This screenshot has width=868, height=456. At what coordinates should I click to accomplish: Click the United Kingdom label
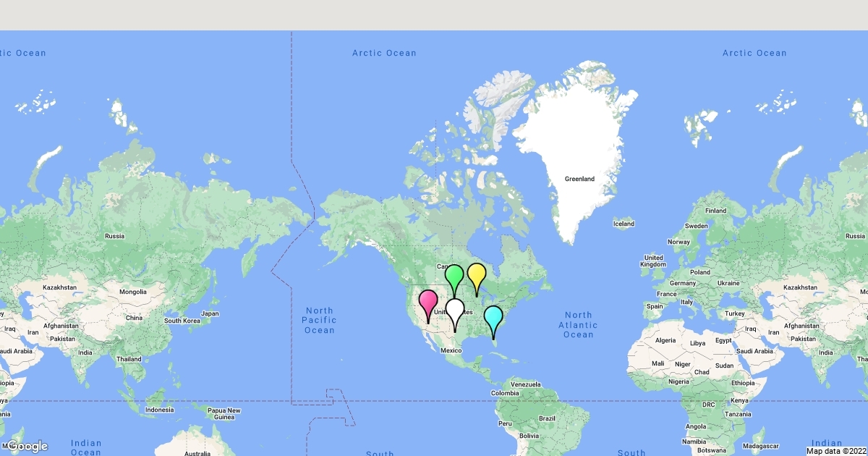653,261
